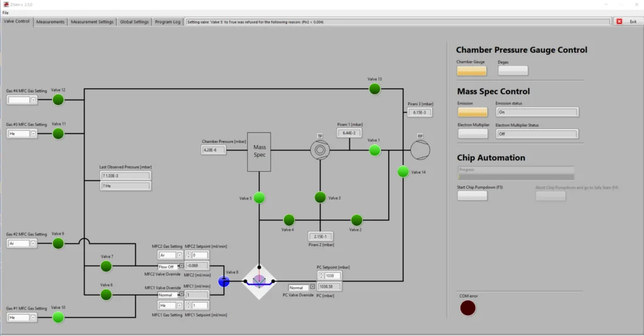Click the Zilien app icon in title bar
The width and height of the screenshot is (644, 336).
point(6,4)
